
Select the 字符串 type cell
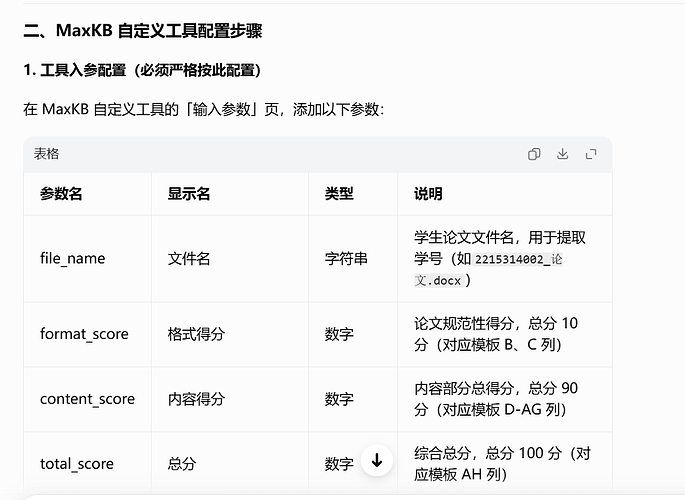(346, 259)
